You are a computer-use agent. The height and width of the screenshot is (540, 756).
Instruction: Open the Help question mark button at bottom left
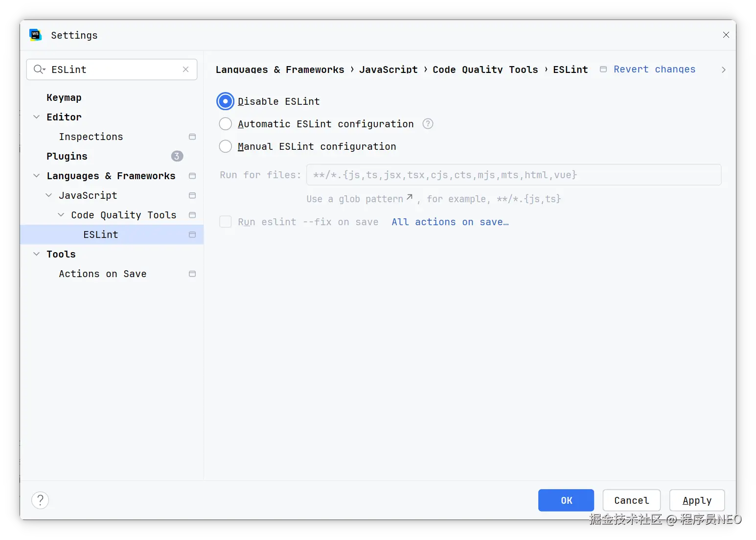pos(40,500)
